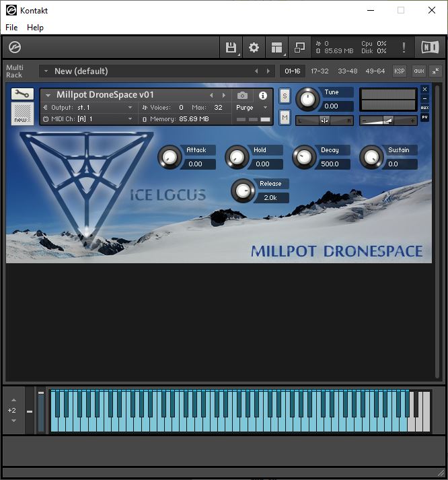Viewport: 448px width, 480px height.
Task: Mute the instrument with M button
Action: [x=285, y=117]
